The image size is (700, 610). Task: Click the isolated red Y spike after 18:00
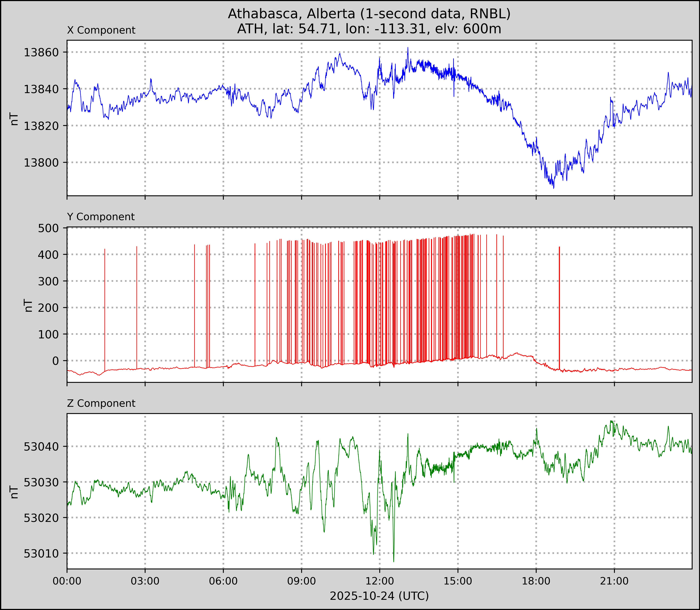point(559,306)
